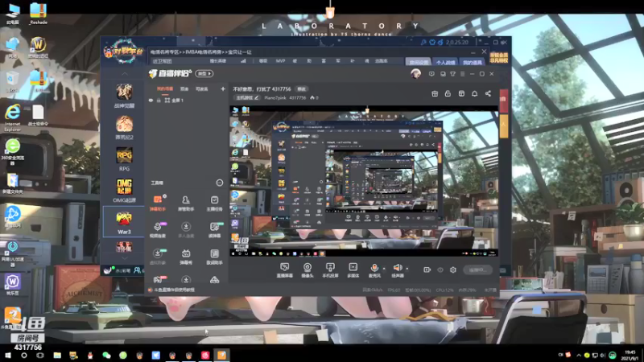Click the streamer avatar in title bar
Viewport: 644px width, 362px height.
coord(415,74)
